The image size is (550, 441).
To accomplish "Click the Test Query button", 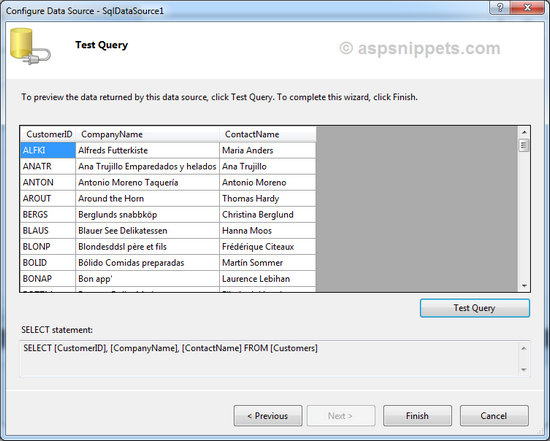I will (x=475, y=308).
